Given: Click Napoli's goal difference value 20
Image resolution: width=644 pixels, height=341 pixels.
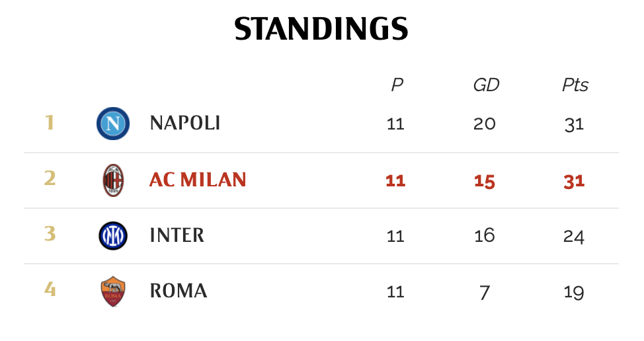Looking at the screenshot, I should tap(485, 124).
